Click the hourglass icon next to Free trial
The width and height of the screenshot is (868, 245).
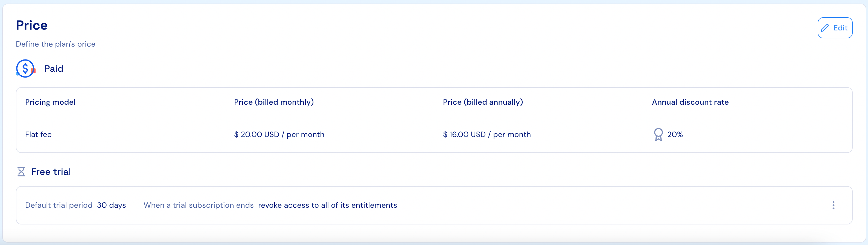[21, 172]
